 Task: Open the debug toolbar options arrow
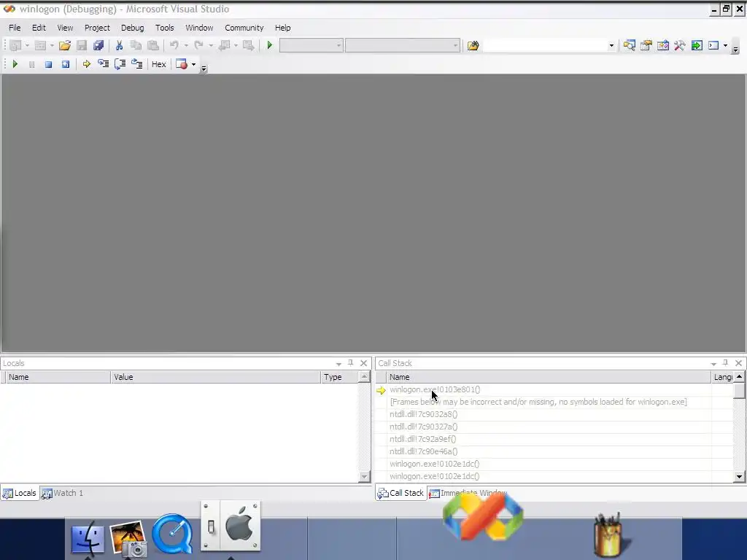[204, 69]
